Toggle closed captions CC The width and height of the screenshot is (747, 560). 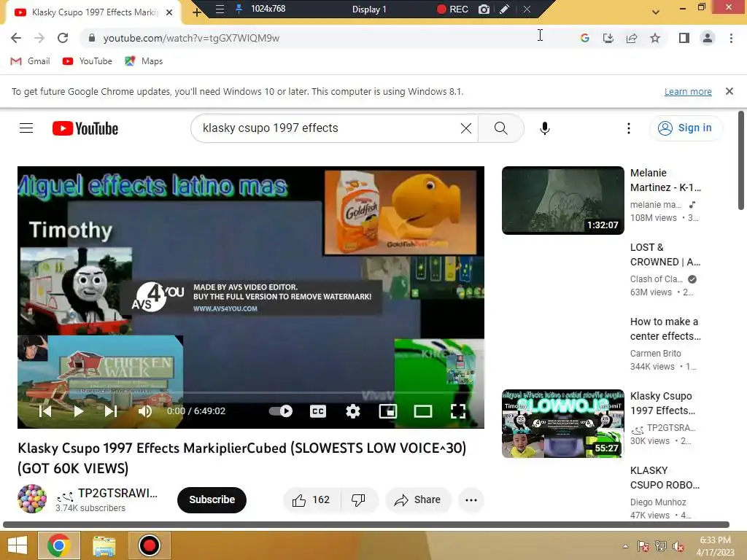(318, 411)
